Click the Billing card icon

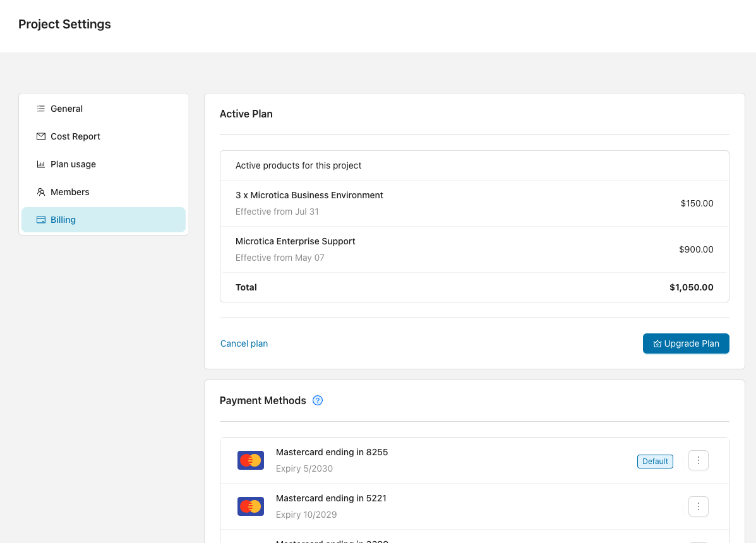point(41,220)
